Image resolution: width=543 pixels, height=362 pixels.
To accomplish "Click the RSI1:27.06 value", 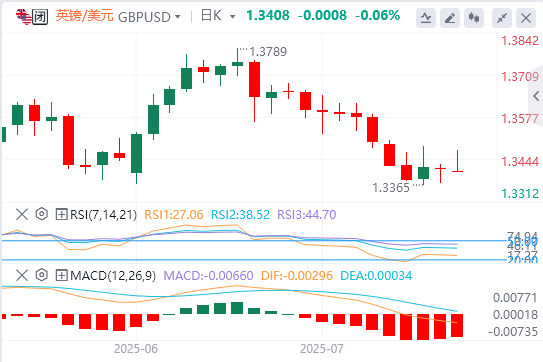I will 173,215.
